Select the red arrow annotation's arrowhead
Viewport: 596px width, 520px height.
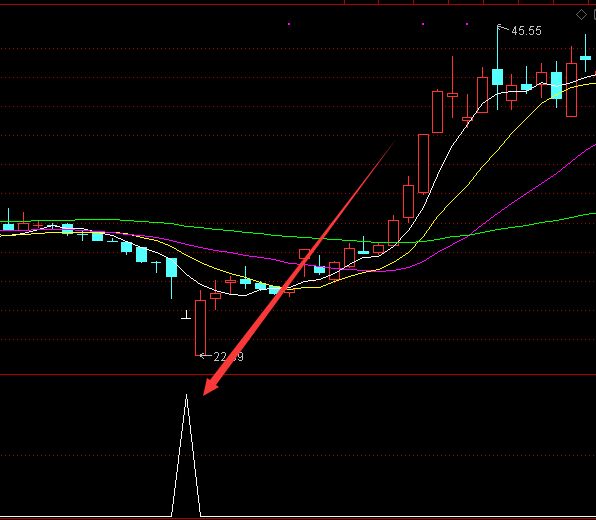coord(212,385)
